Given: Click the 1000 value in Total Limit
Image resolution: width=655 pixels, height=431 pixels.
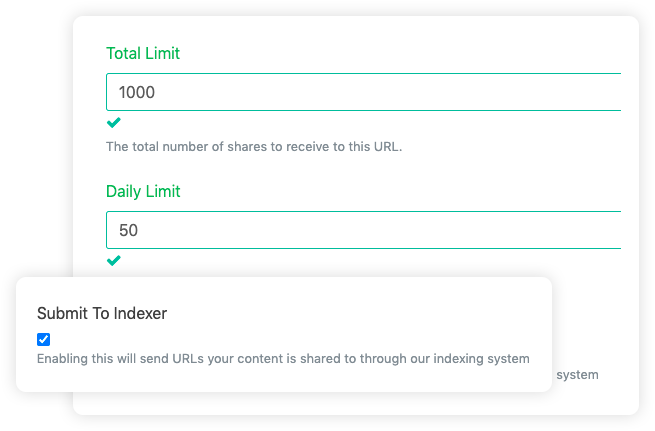Looking at the screenshot, I should point(137,92).
